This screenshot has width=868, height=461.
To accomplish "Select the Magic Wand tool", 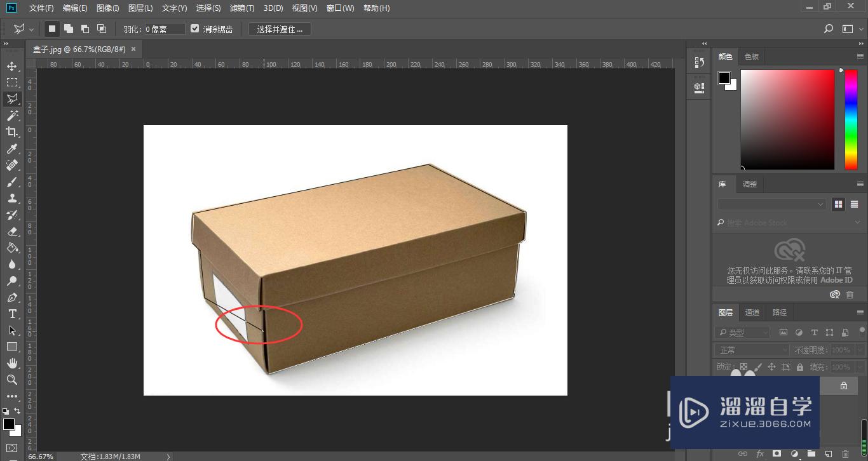I will coord(12,116).
